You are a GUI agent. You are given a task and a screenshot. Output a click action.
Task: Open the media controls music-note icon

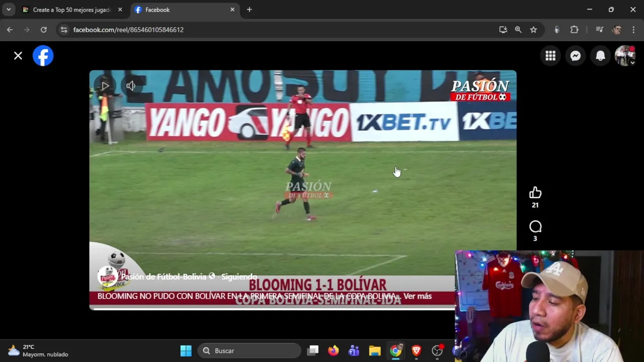tap(599, 30)
